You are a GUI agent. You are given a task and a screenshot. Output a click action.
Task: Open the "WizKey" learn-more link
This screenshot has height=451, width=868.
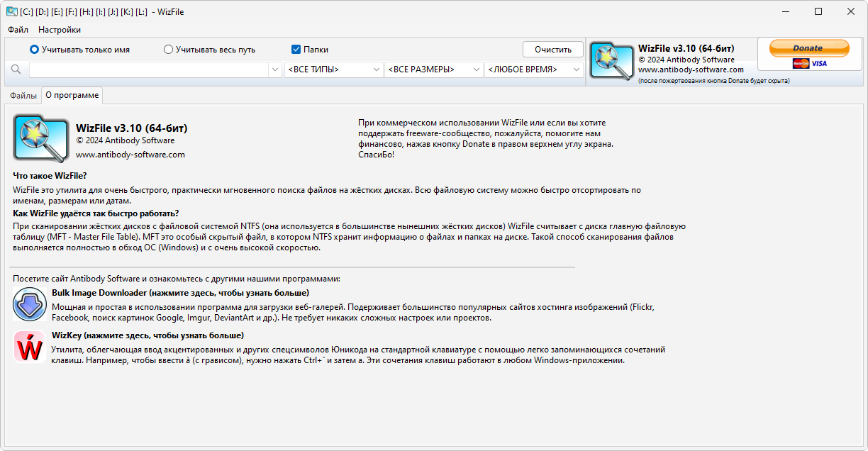point(148,335)
